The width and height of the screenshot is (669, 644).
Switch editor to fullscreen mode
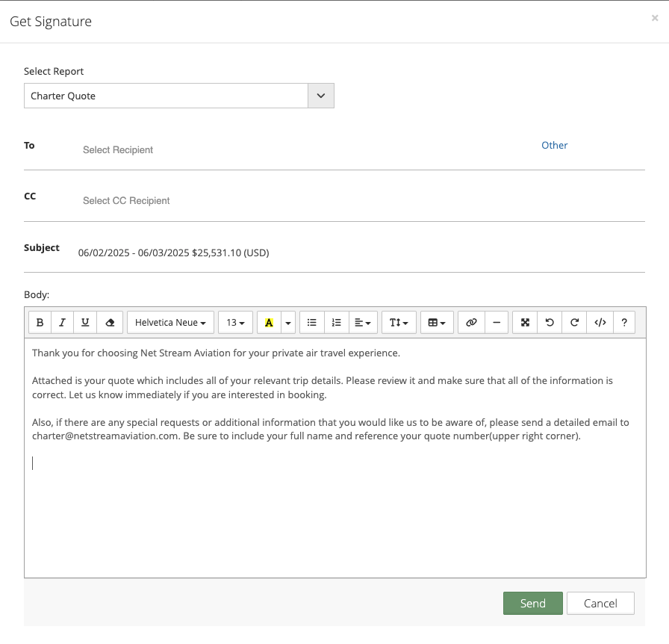pos(525,323)
